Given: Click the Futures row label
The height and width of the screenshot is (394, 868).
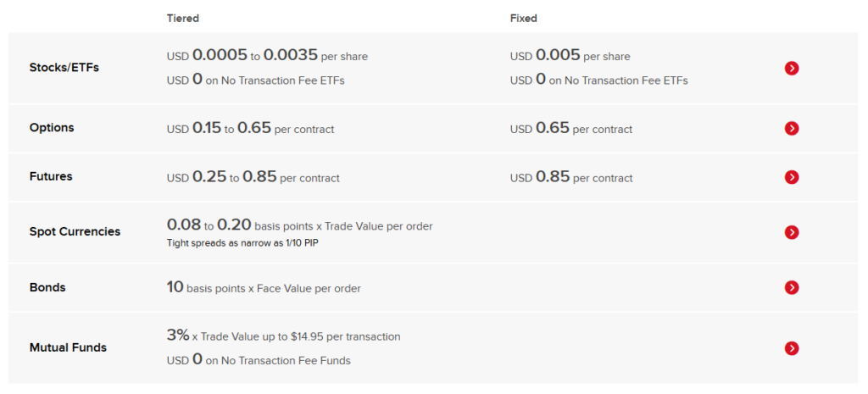Looking at the screenshot, I should 51,177.
